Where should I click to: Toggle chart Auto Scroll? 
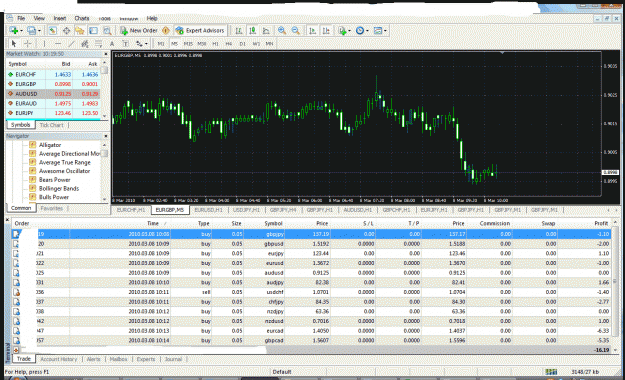pyautogui.click(x=313, y=31)
